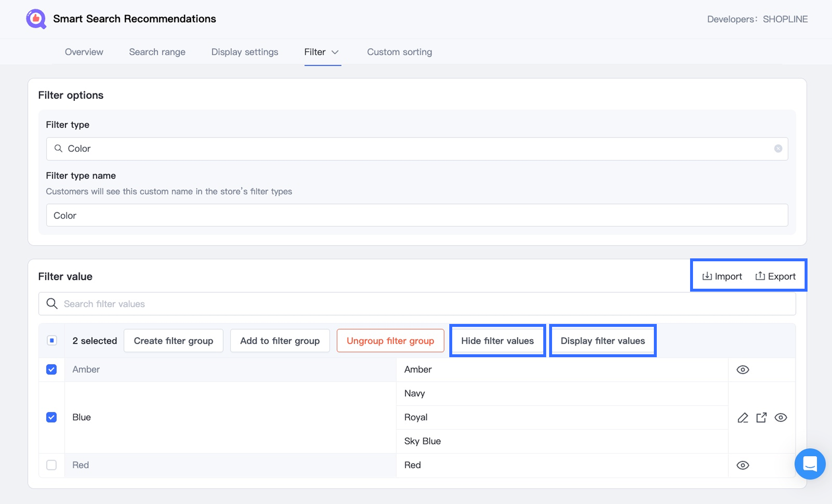Screen dimensions: 832x504
Task: Edit the Blue filter group
Action: click(x=742, y=418)
